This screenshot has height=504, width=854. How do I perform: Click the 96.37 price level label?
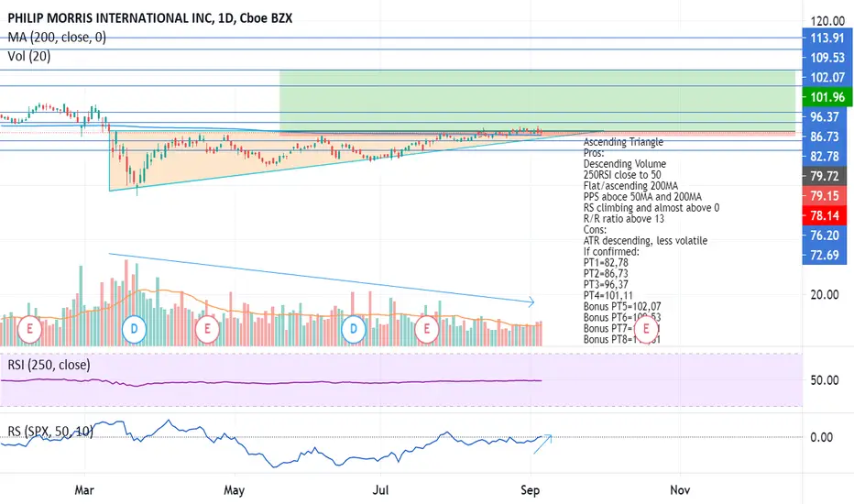click(x=825, y=116)
